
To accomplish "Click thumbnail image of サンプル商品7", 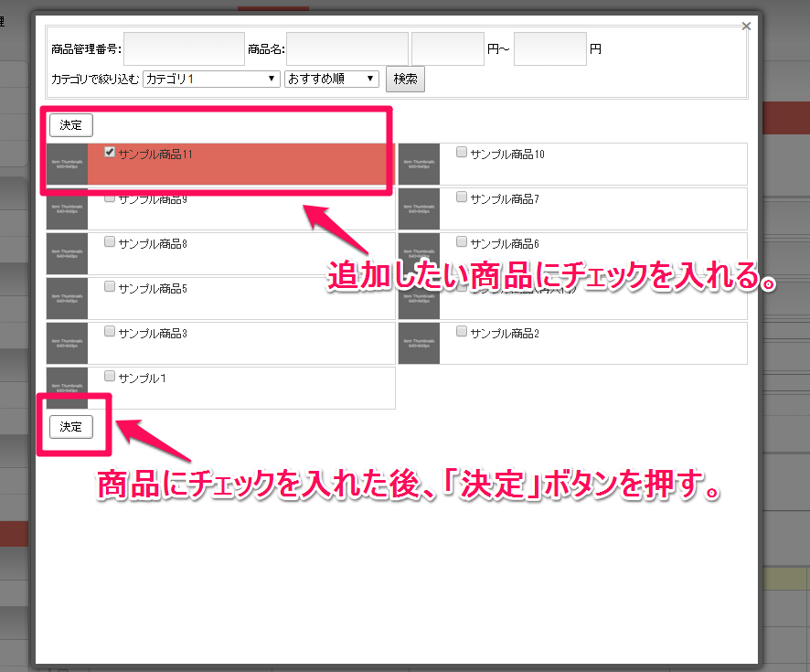I will pyautogui.click(x=419, y=209).
